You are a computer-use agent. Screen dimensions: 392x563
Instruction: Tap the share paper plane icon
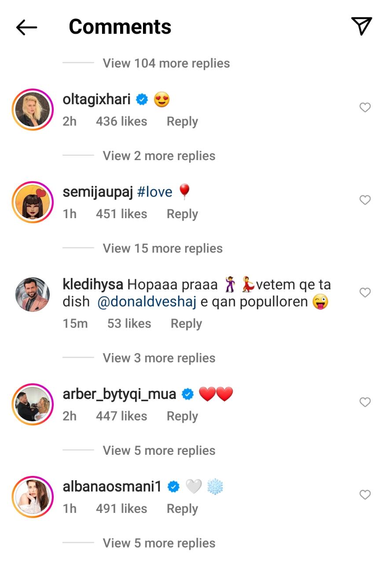click(x=362, y=26)
